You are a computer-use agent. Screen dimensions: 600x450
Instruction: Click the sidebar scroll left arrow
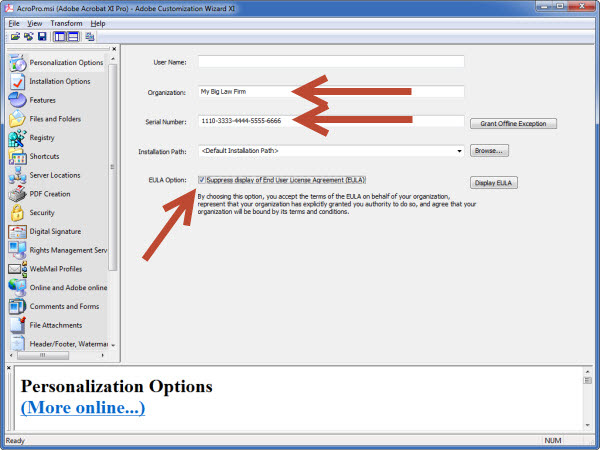click(x=11, y=355)
